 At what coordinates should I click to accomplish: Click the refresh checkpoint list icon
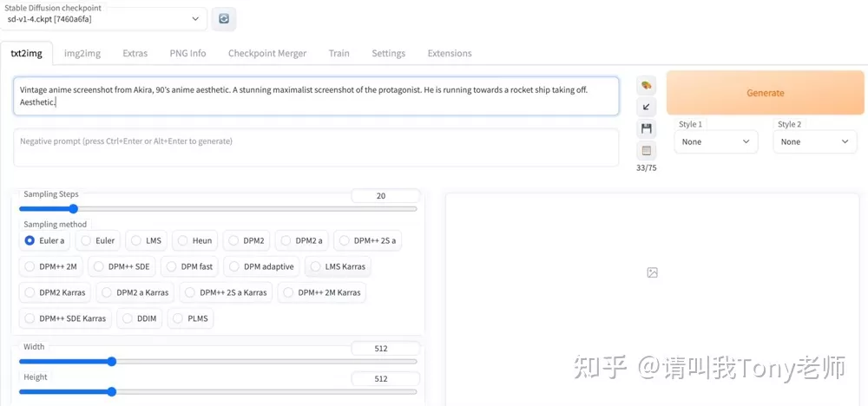(224, 19)
